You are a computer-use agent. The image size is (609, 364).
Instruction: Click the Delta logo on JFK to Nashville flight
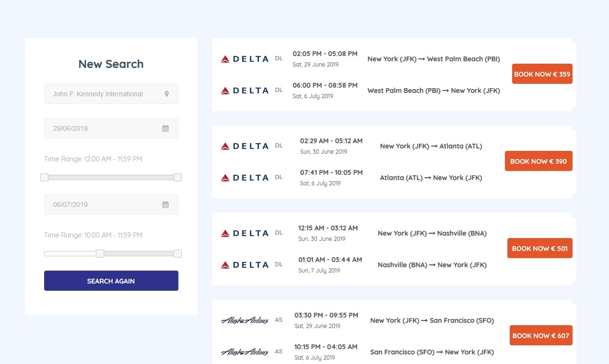tap(245, 233)
